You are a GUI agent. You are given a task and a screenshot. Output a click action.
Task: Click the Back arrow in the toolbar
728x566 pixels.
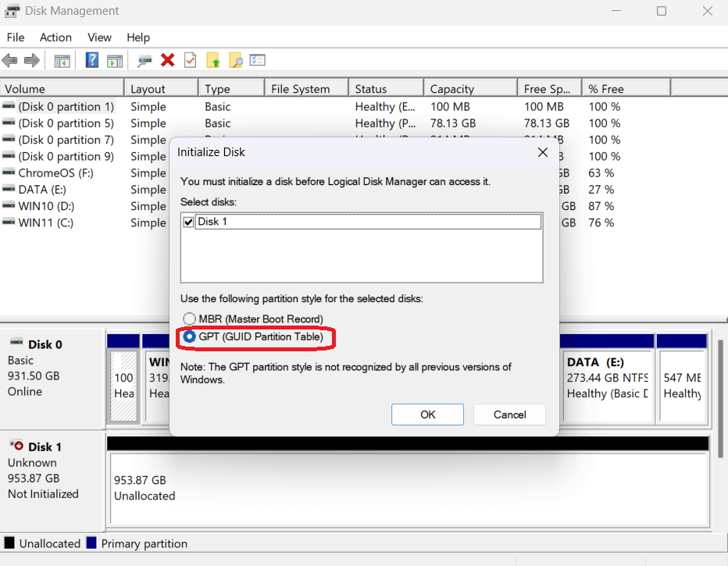click(x=10, y=60)
